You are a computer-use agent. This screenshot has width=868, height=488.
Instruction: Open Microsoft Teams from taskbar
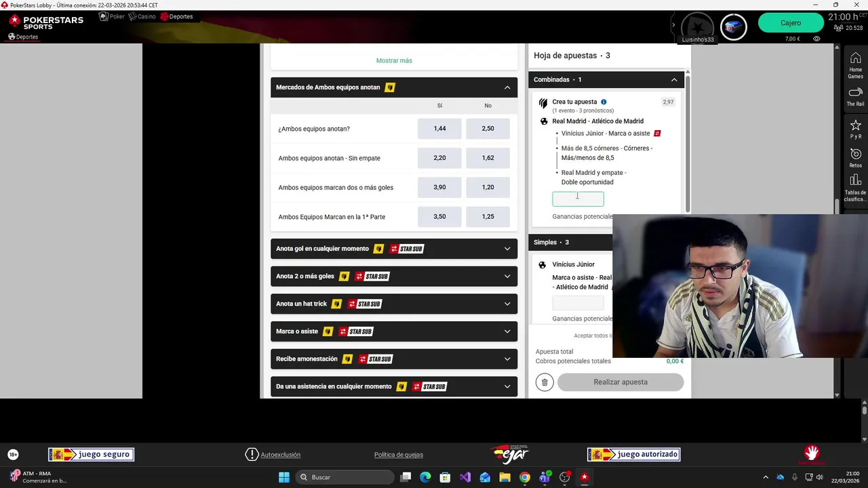pyautogui.click(x=545, y=477)
